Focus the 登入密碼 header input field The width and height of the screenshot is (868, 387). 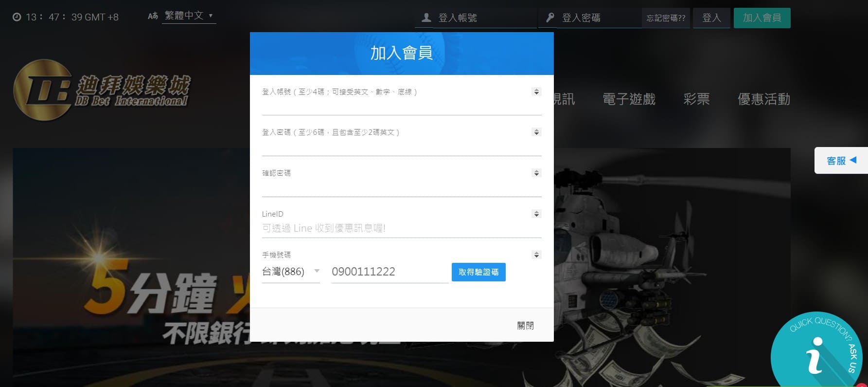pos(600,18)
